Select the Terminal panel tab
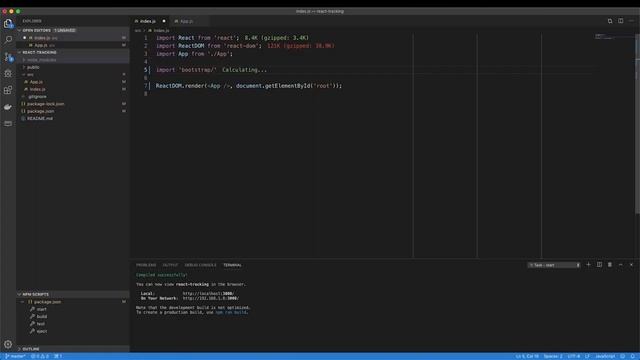 point(232,265)
